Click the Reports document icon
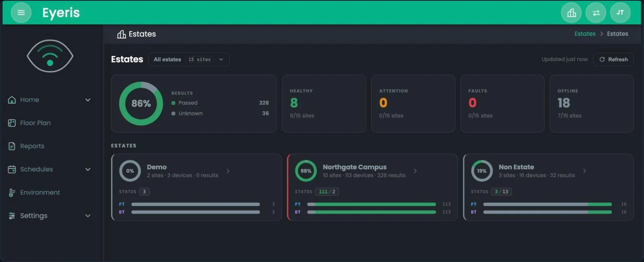This screenshot has height=262, width=644. click(12, 146)
